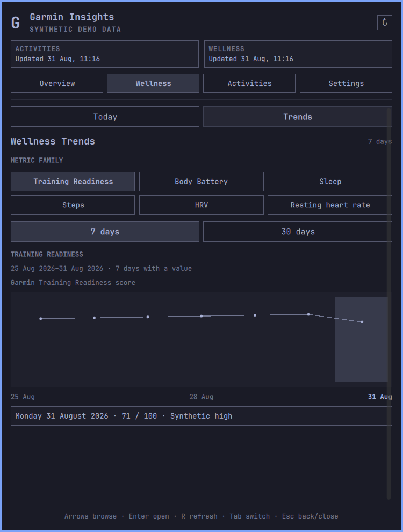The image size is (403, 532).
Task: Select the 28 Aug data point on chart
Action: point(201,316)
